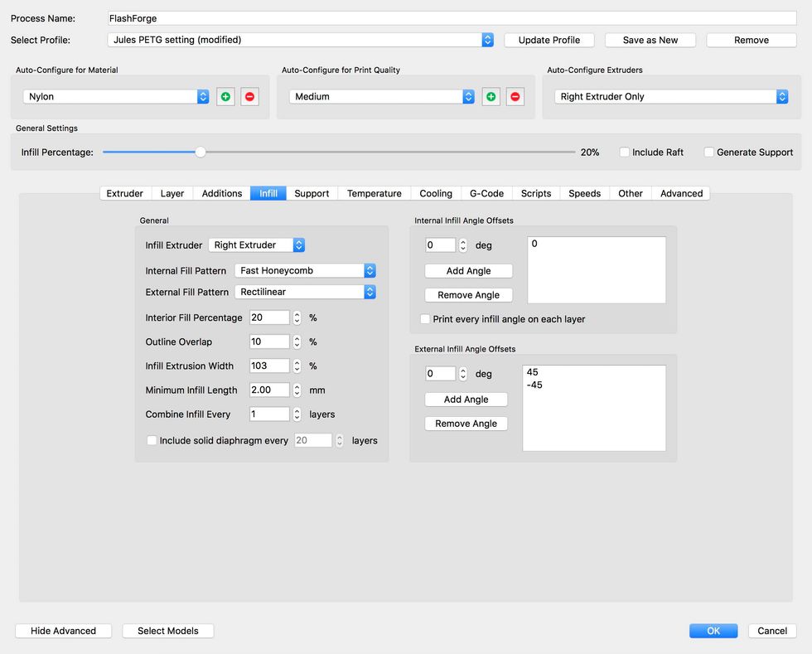Click stepper for Infill Extrusion Width
The image size is (812, 654).
pos(297,366)
